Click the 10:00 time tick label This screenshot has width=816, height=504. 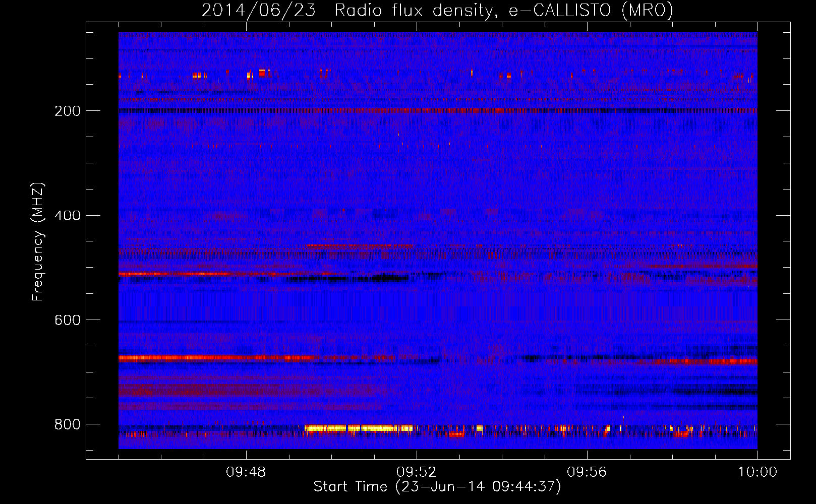[757, 472]
